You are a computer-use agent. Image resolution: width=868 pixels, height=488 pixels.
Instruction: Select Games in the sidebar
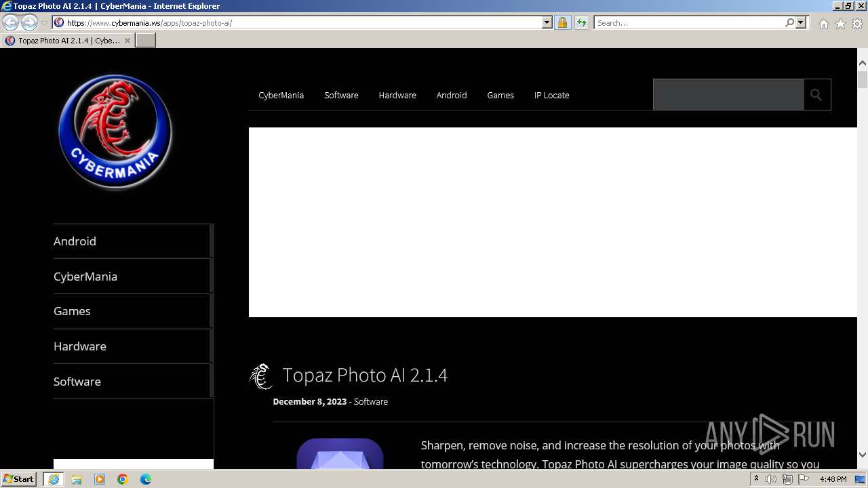coord(133,311)
